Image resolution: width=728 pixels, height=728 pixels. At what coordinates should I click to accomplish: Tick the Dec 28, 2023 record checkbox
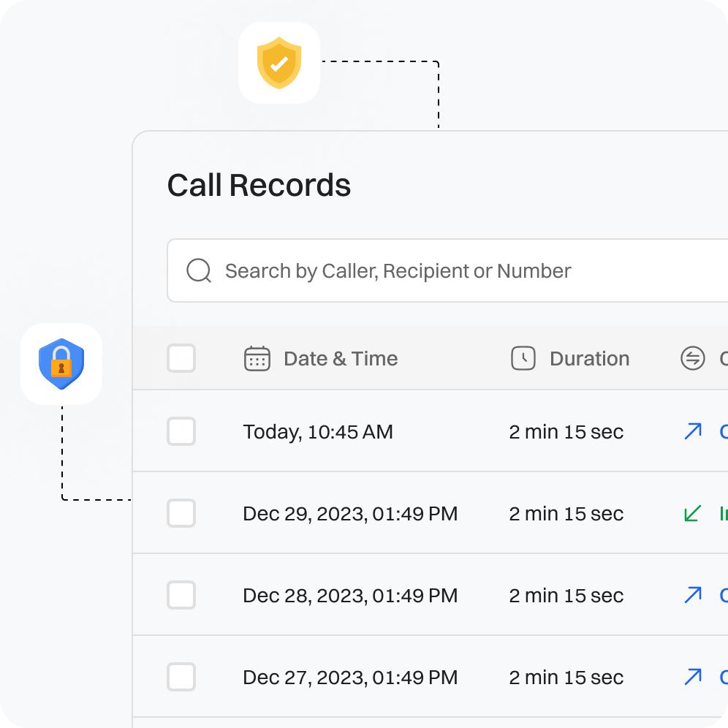click(x=181, y=595)
